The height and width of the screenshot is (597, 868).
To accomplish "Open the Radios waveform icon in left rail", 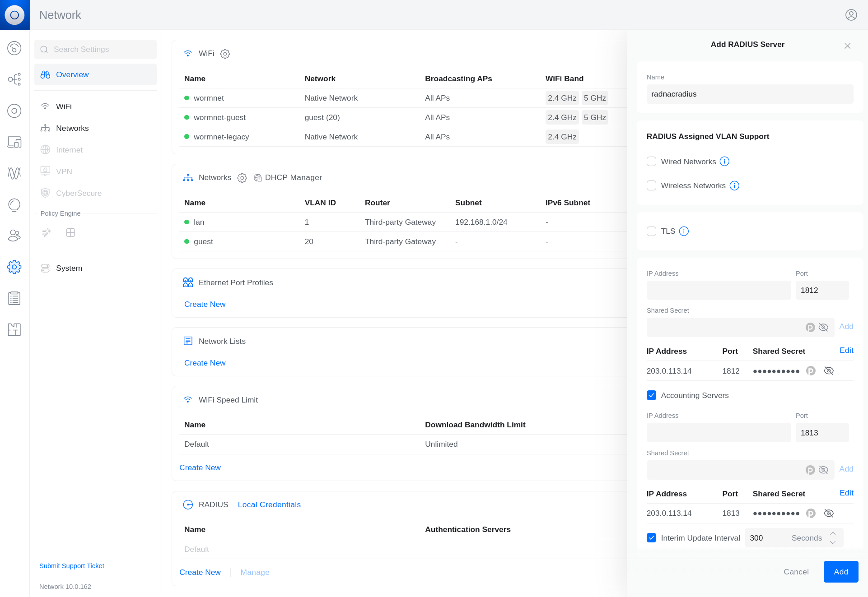I will point(14,173).
